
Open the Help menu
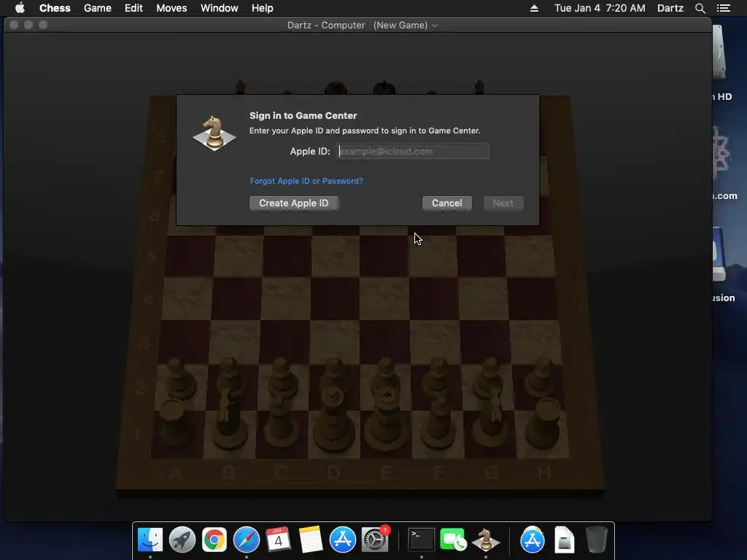(262, 8)
